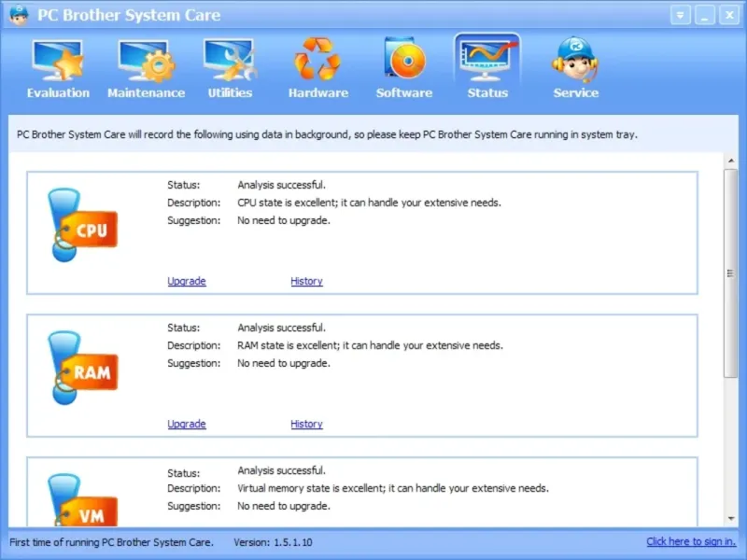This screenshot has height=560, width=747.
Task: Open the Maintenance gear monitor icon
Action: pos(147,61)
